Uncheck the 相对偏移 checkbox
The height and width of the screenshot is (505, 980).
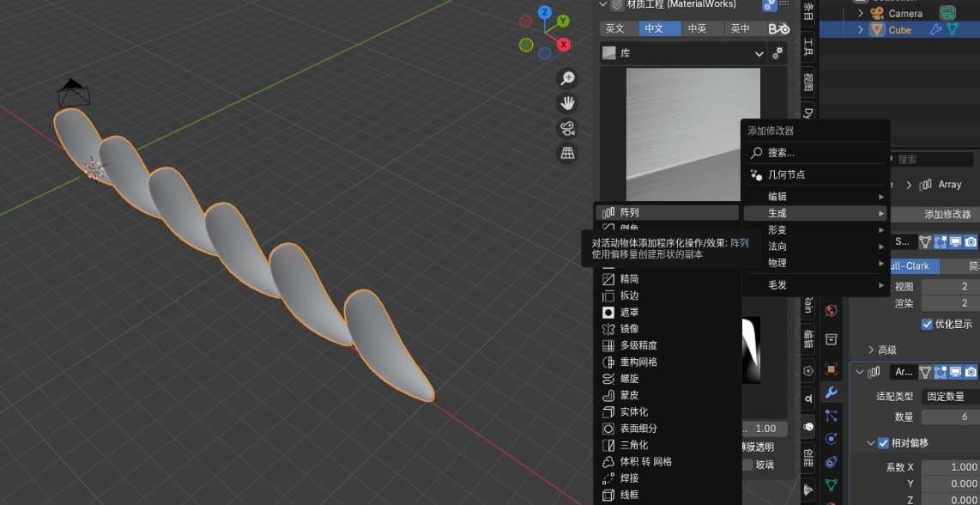[883, 443]
